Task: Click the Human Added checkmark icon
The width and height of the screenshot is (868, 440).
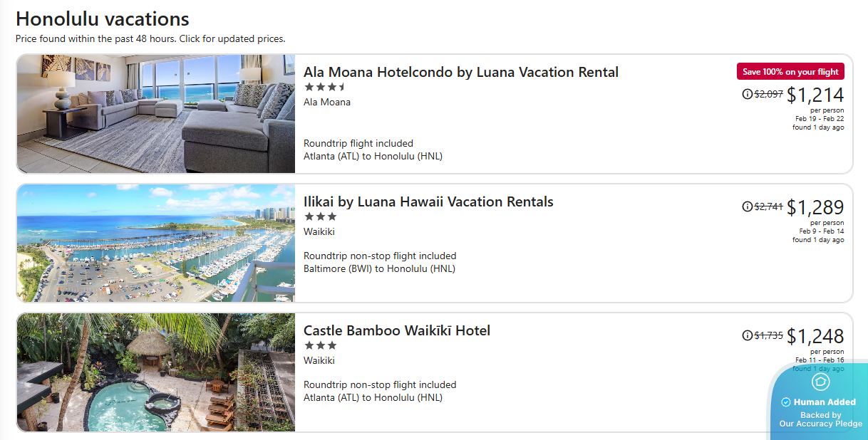Action: [786, 402]
